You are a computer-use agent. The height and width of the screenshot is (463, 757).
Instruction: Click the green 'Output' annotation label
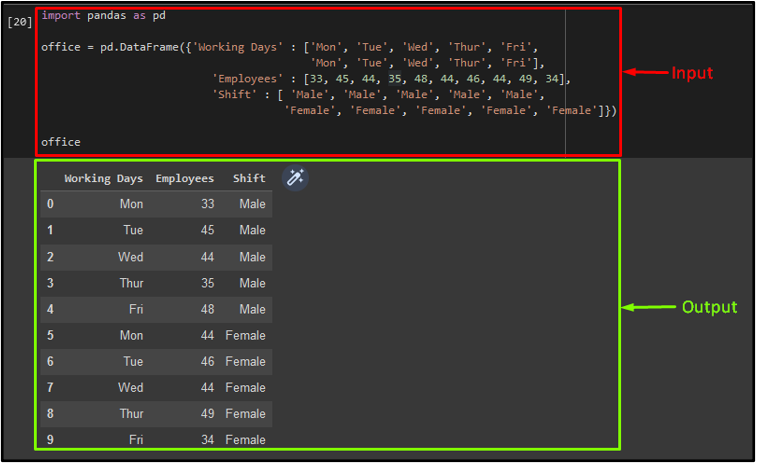click(x=708, y=307)
